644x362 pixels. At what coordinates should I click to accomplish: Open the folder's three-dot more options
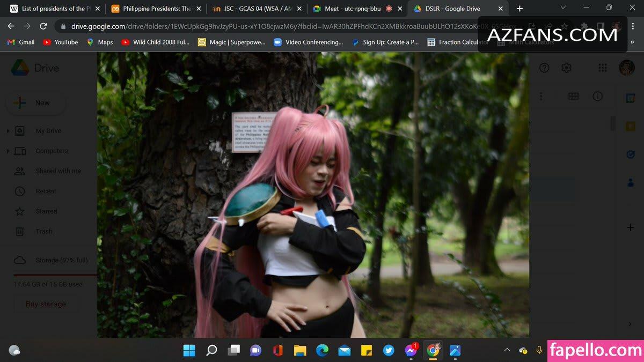tap(541, 96)
